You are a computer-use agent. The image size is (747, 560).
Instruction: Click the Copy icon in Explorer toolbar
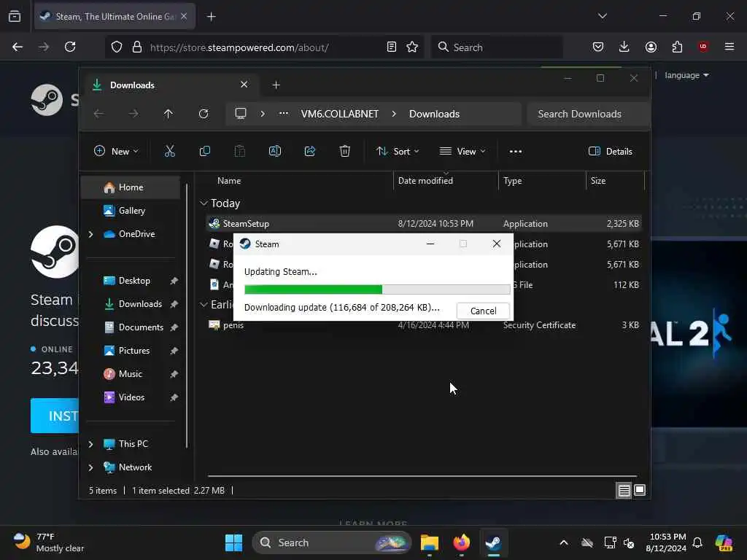click(205, 152)
